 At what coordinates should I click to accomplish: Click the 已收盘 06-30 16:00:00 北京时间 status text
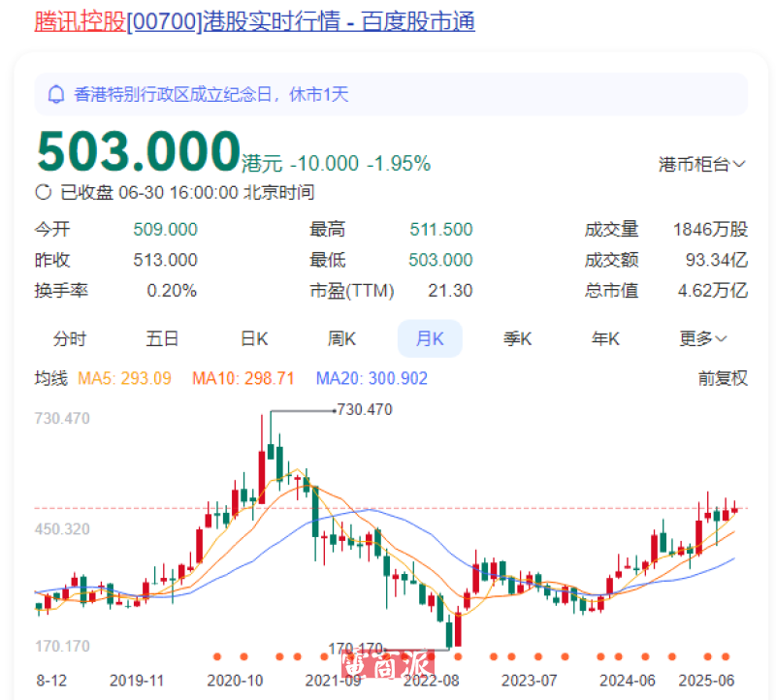tap(187, 192)
